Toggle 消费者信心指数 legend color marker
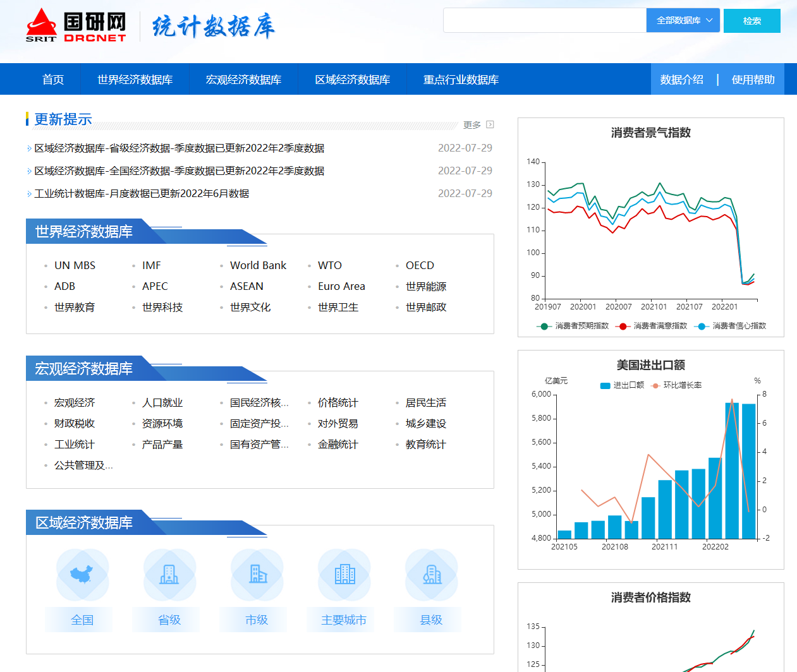The image size is (797, 672). (701, 326)
